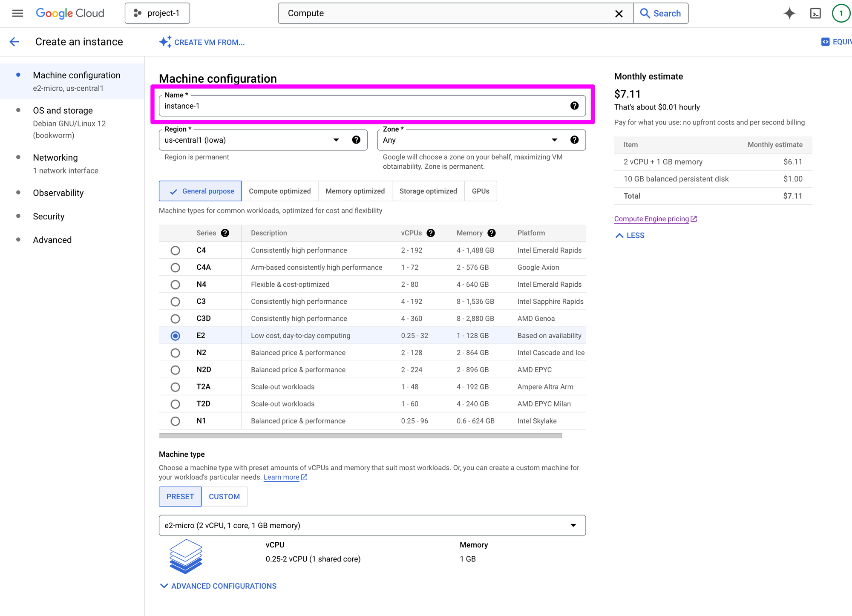Switch to Compute optimized tab
Screen dimensions: 852x616
click(x=279, y=191)
